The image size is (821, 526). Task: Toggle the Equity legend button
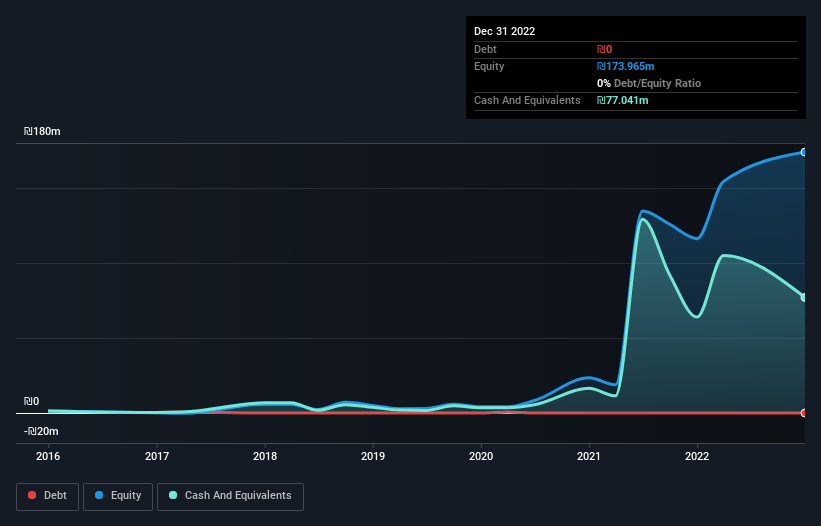pos(118,496)
